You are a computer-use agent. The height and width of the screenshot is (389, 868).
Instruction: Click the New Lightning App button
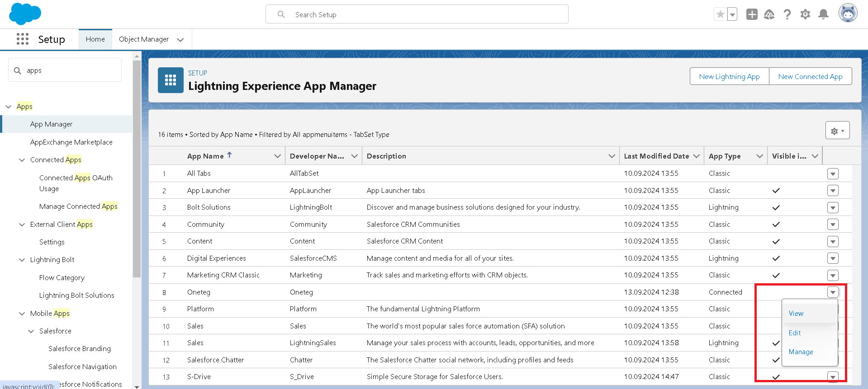[729, 76]
